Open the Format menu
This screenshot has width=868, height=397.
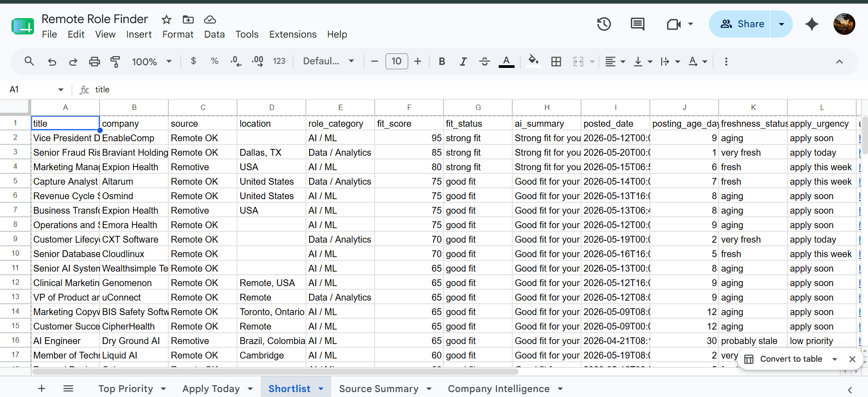coord(178,34)
